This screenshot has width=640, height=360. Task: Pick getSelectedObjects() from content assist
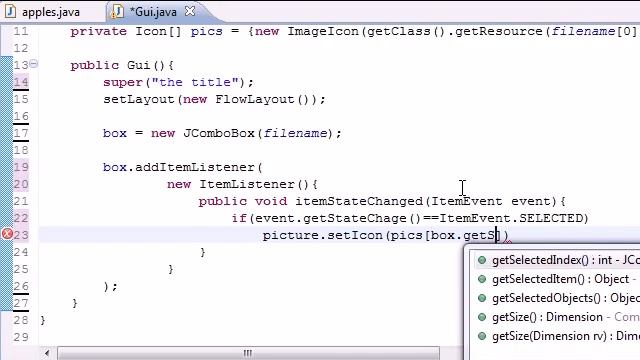(557, 298)
